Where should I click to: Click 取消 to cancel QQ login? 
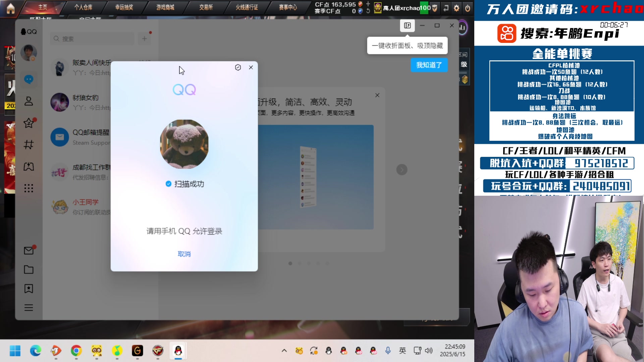pos(184,254)
